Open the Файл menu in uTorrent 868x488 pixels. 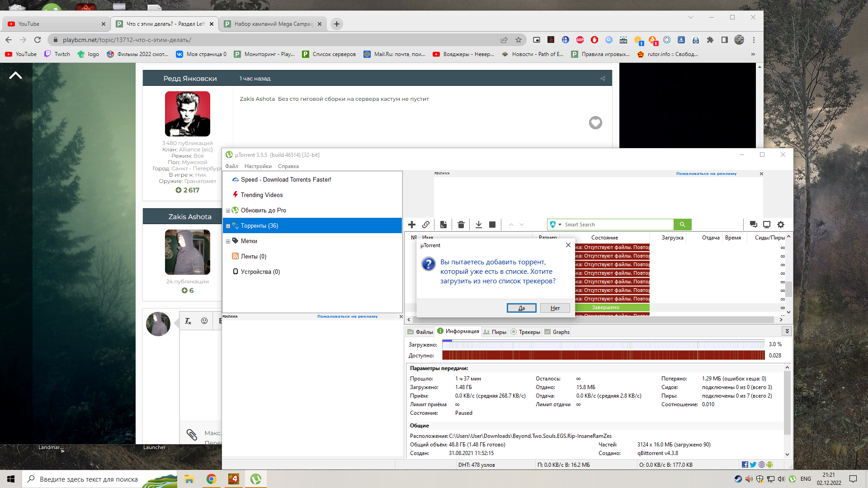231,166
